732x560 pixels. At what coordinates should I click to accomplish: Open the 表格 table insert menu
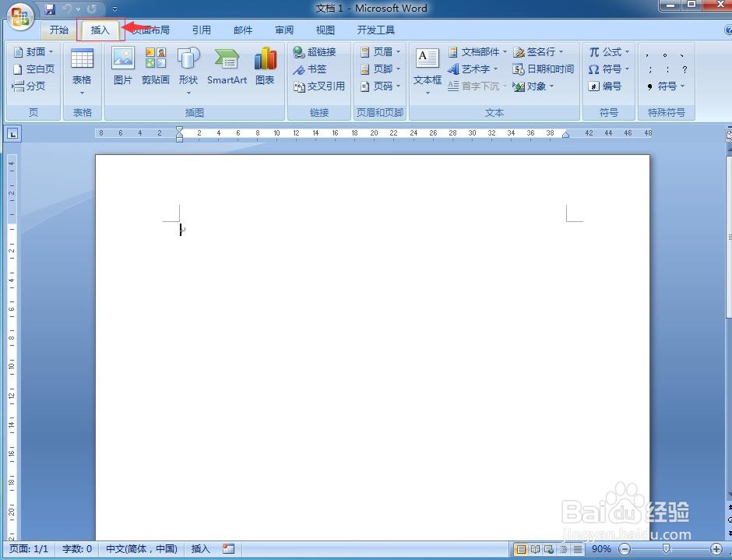[82, 72]
